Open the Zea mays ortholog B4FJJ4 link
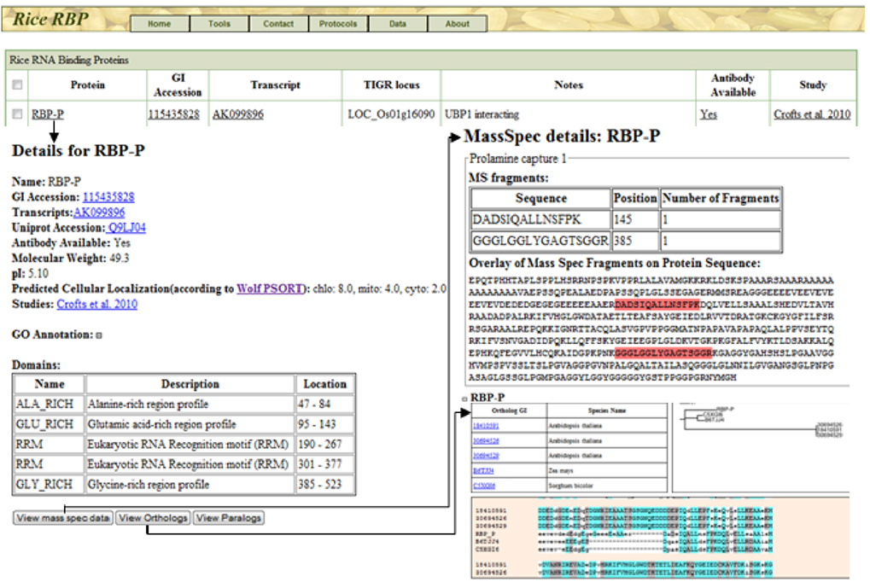This screenshot has width=870, height=588. (x=483, y=471)
